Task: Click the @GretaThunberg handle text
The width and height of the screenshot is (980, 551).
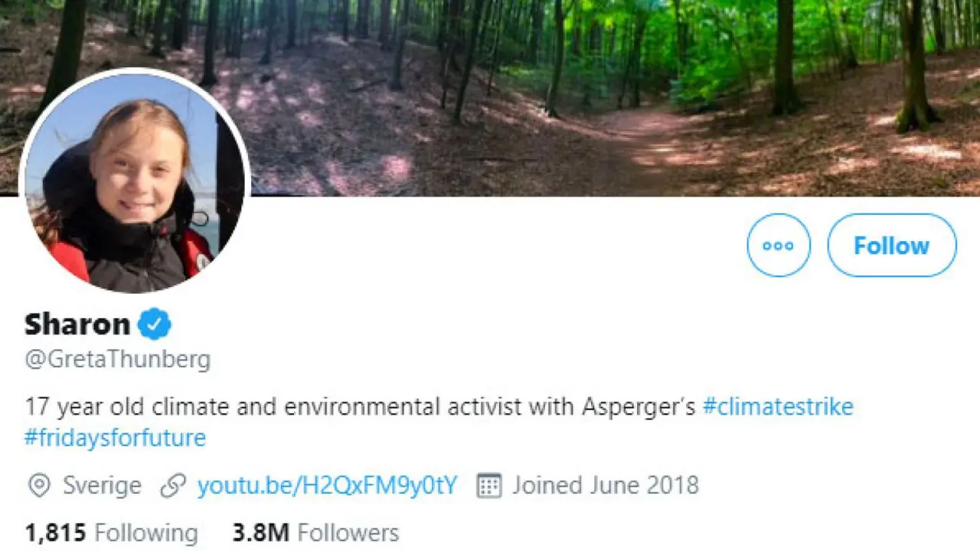Action: pos(117,359)
